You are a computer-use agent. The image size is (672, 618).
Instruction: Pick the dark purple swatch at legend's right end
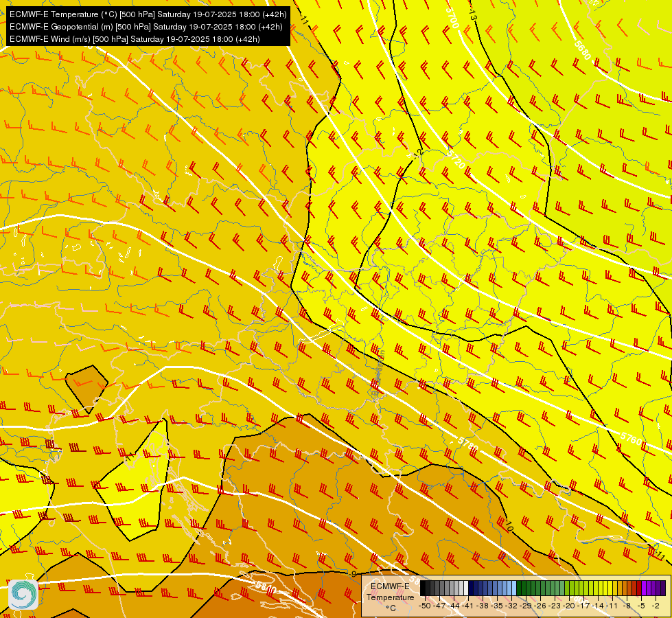[x=663, y=588]
